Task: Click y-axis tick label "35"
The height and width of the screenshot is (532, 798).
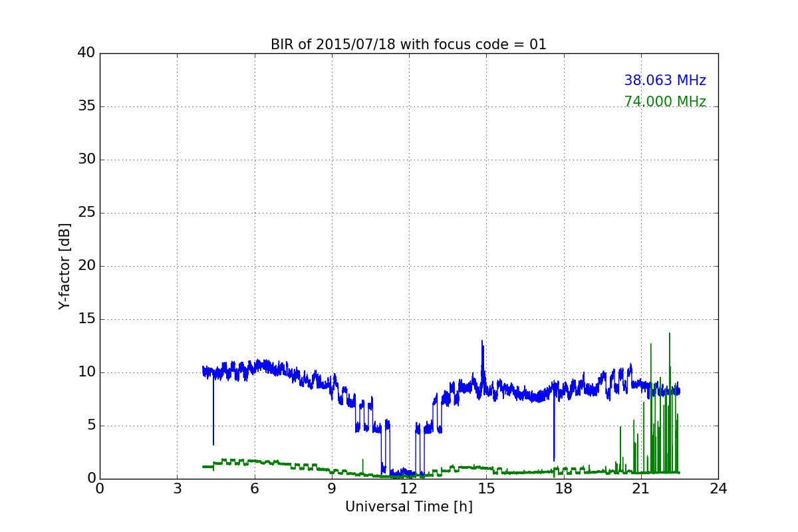Action: coord(86,106)
